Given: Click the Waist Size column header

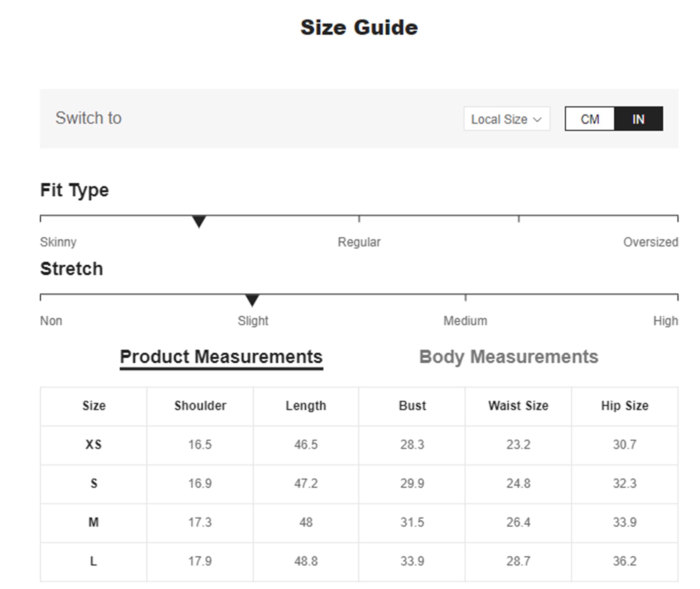Looking at the screenshot, I should coord(518,406).
